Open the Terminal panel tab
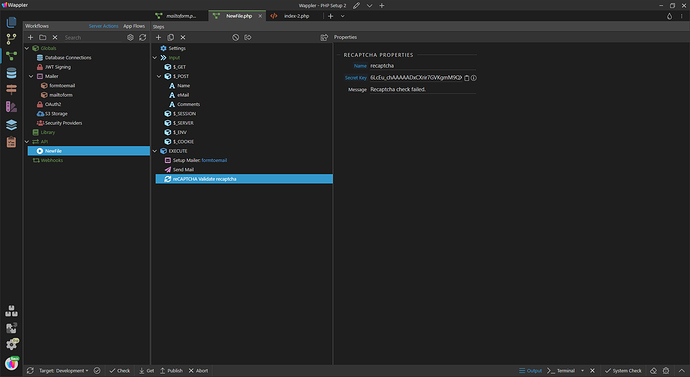Screen dimensions: 690x377 [x=561, y=370]
